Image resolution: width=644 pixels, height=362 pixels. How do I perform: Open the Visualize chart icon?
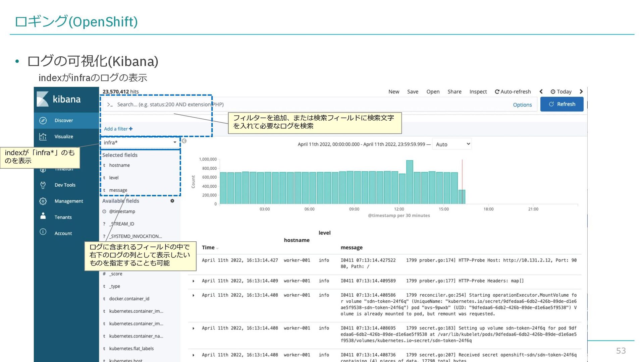coord(43,137)
